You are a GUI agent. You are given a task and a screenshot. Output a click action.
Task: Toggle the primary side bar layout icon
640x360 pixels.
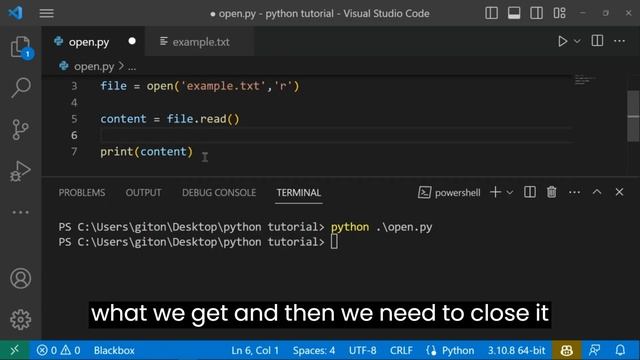tap(491, 13)
